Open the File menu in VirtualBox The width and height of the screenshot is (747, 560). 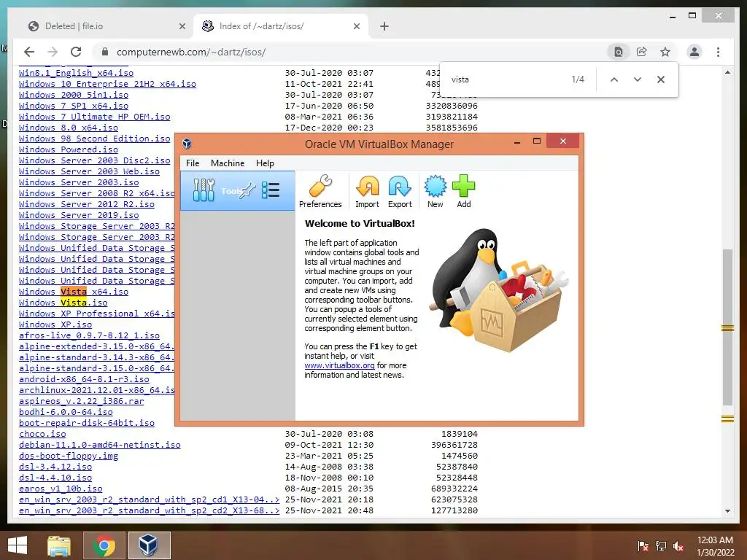point(193,163)
